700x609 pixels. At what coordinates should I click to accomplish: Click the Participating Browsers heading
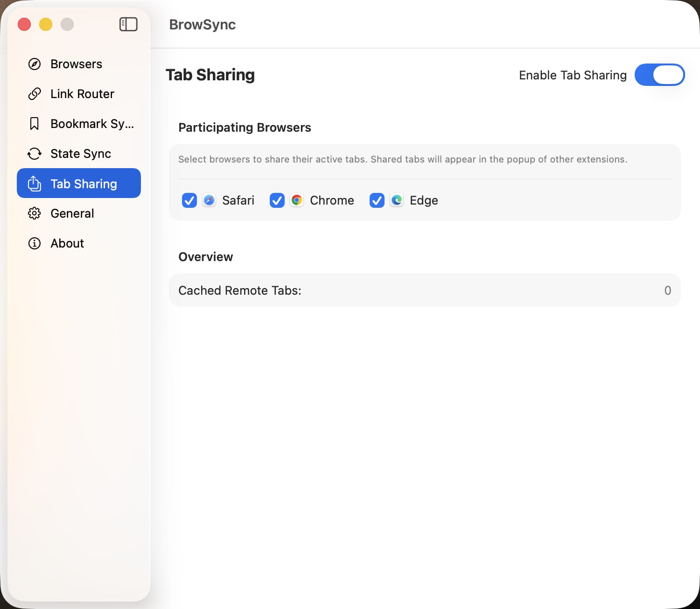[245, 127]
